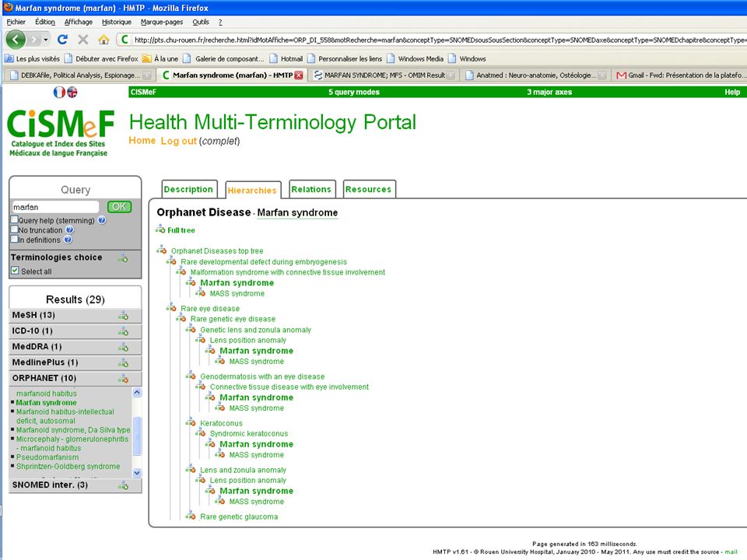747x560 pixels.
Task: Click the hierarchy icon in the SNOMED inter. row
Action: point(124,485)
